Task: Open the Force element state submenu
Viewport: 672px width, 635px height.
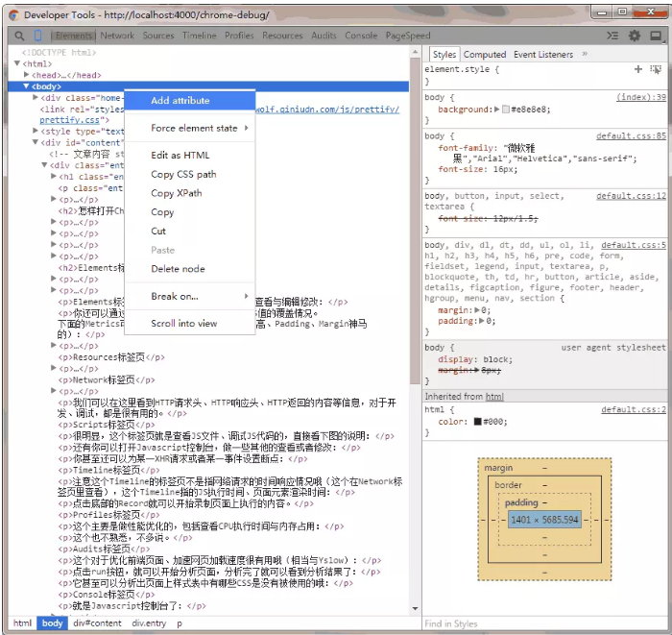Action: 194,128
